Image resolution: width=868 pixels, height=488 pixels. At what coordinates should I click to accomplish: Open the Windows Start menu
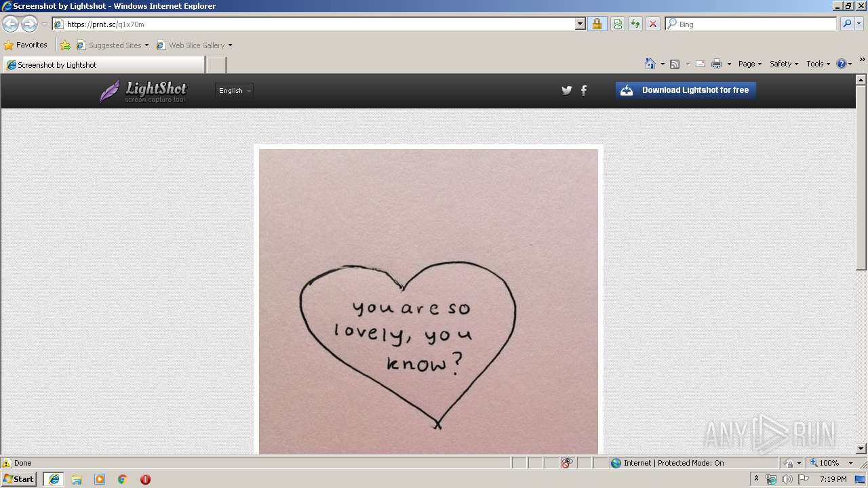[x=19, y=479]
